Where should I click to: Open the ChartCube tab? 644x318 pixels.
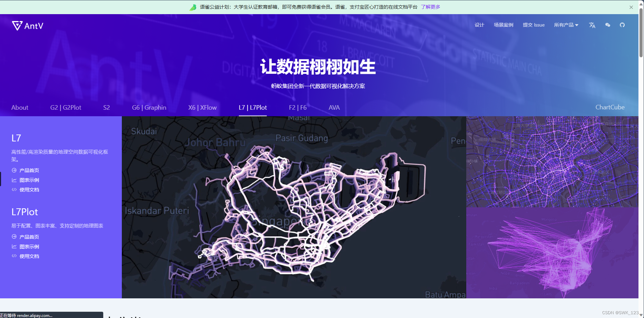pos(610,107)
